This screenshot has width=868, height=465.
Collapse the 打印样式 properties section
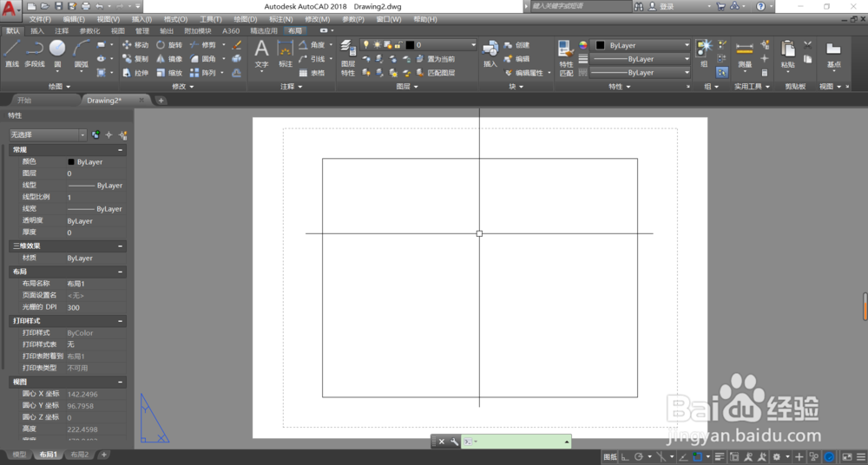point(120,321)
